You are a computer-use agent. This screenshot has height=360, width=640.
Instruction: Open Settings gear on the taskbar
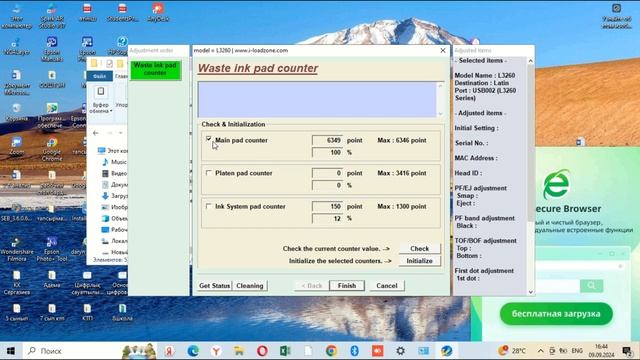[x=400, y=351]
